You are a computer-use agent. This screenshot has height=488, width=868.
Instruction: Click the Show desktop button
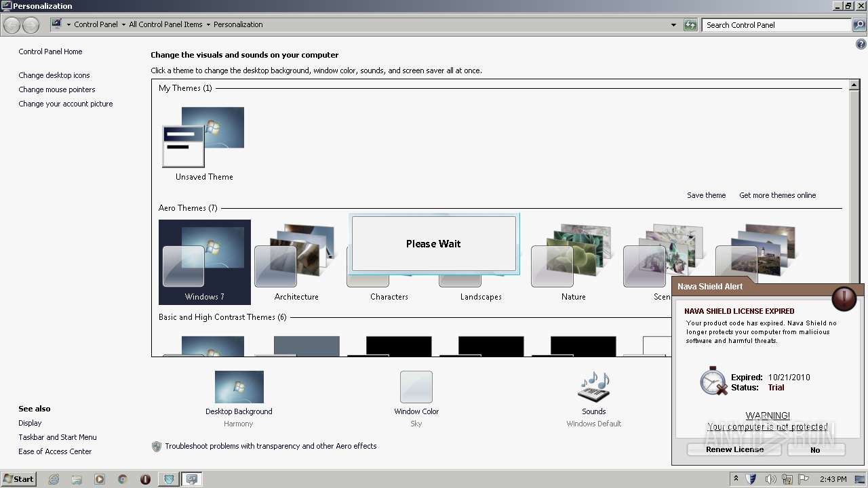(860, 479)
